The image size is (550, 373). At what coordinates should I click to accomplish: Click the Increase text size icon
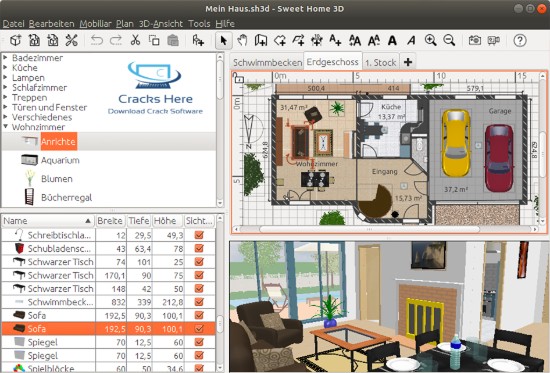pos(355,40)
